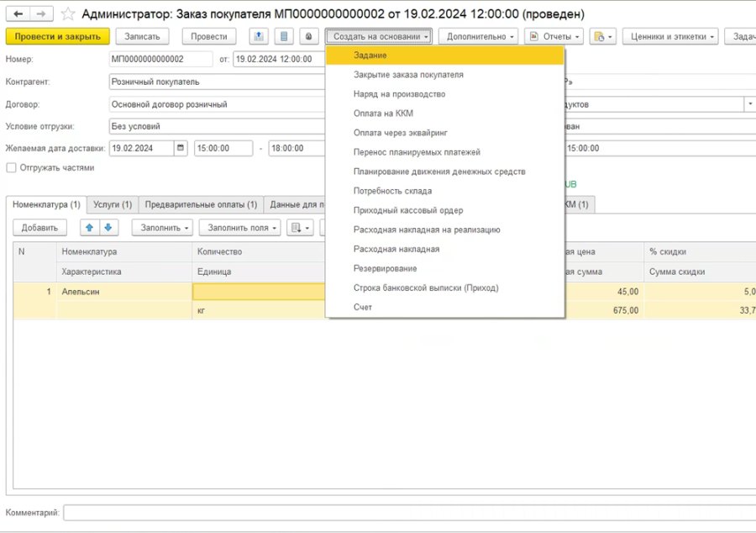Select "Приходный кассовый ордер" menu item

[445, 210]
